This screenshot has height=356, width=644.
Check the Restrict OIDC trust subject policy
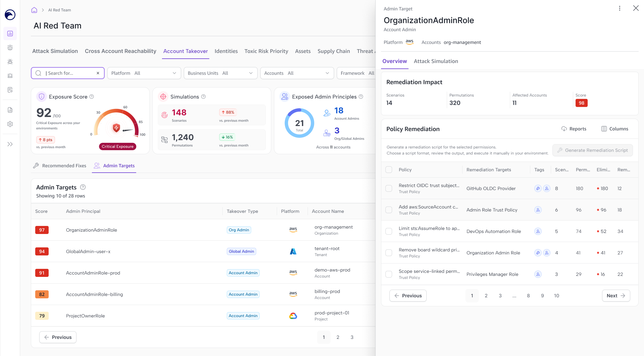[x=389, y=188]
